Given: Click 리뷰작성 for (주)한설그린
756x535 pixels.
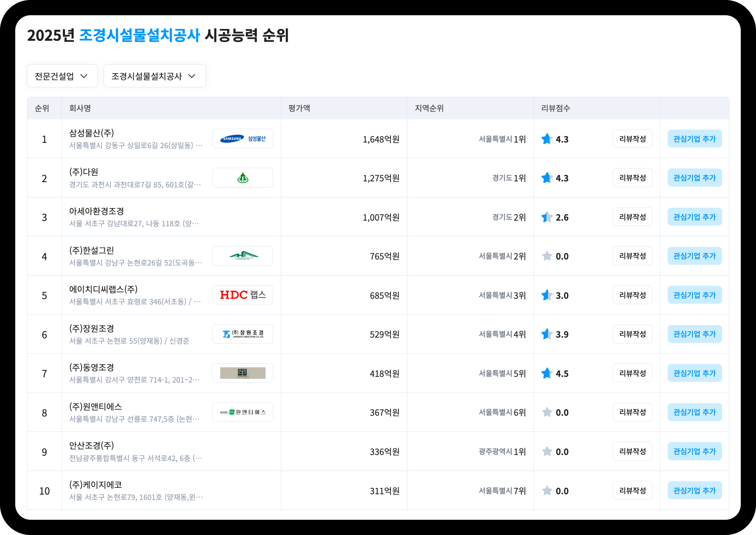Looking at the screenshot, I should pyautogui.click(x=633, y=256).
